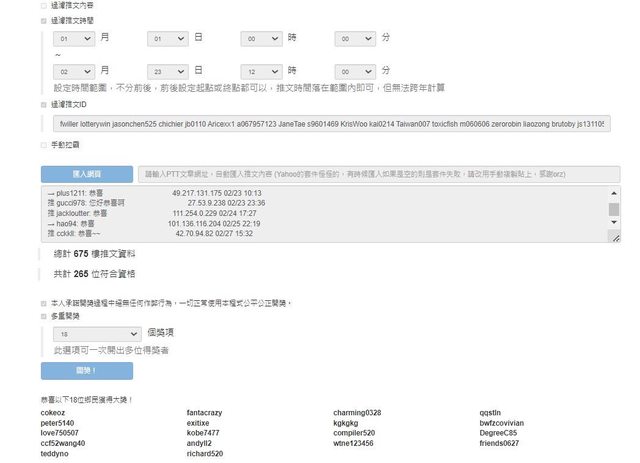Click the 匯入網頁 import button
The image size is (640, 463).
point(86,173)
